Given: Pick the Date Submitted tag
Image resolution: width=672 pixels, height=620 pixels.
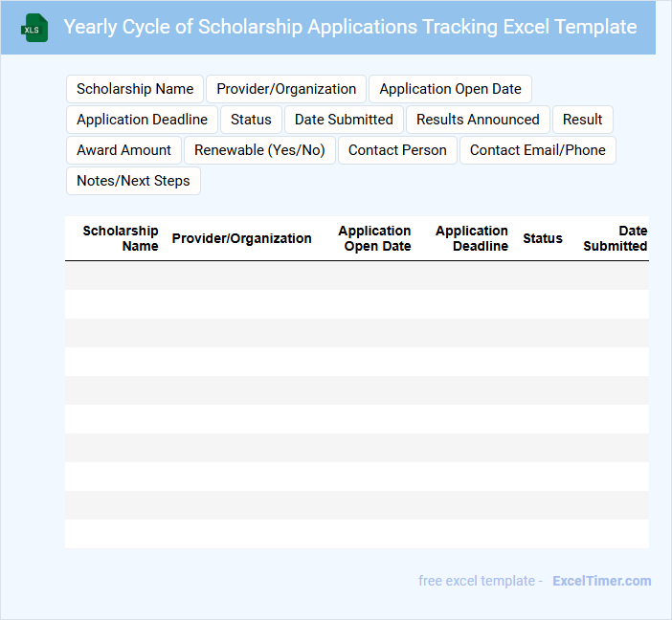Looking at the screenshot, I should (x=344, y=120).
